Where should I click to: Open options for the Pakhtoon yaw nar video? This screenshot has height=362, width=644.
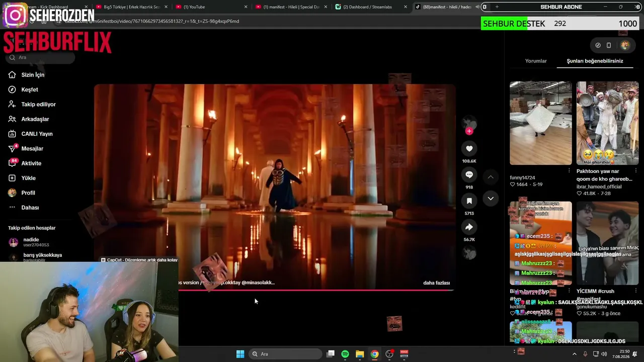click(x=636, y=171)
